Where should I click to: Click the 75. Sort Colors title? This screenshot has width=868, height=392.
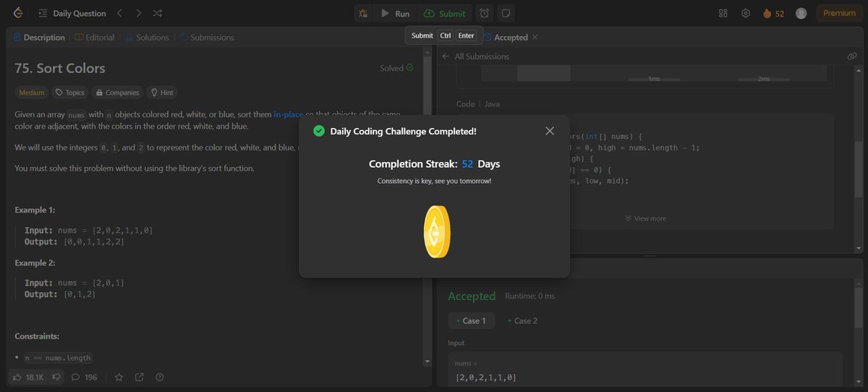[x=60, y=68]
